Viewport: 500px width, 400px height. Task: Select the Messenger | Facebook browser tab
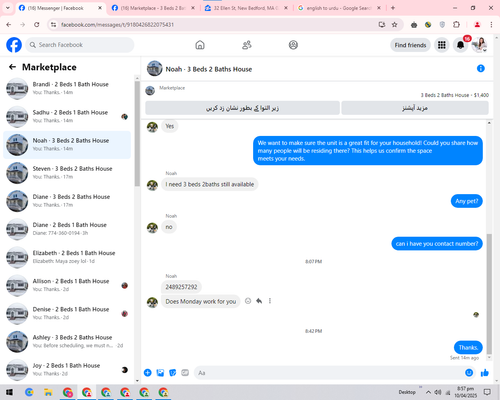60,8
